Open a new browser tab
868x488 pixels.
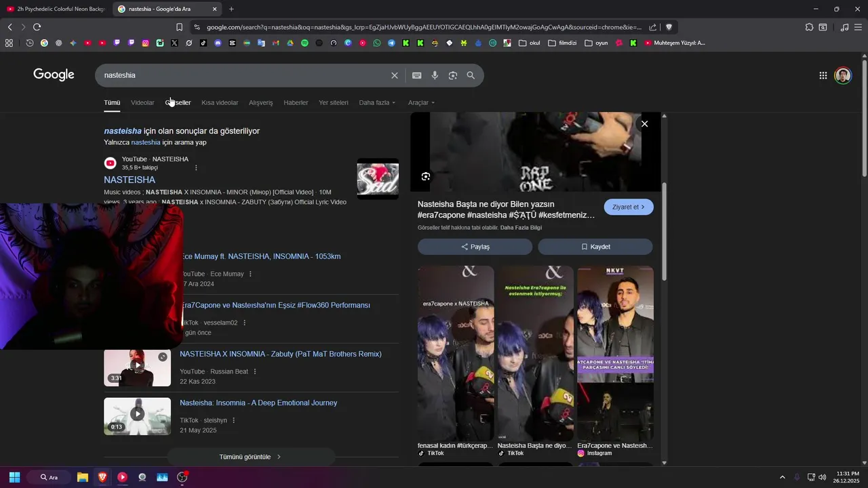231,9
